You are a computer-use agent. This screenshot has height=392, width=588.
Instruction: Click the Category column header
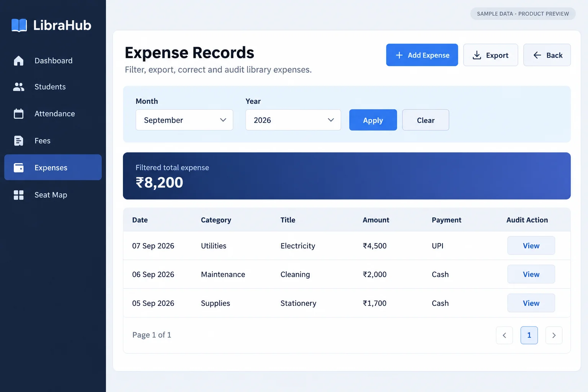[216, 220]
